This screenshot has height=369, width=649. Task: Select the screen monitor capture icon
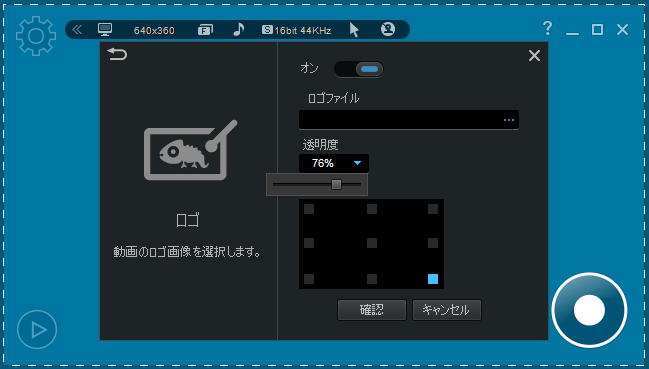click(105, 30)
